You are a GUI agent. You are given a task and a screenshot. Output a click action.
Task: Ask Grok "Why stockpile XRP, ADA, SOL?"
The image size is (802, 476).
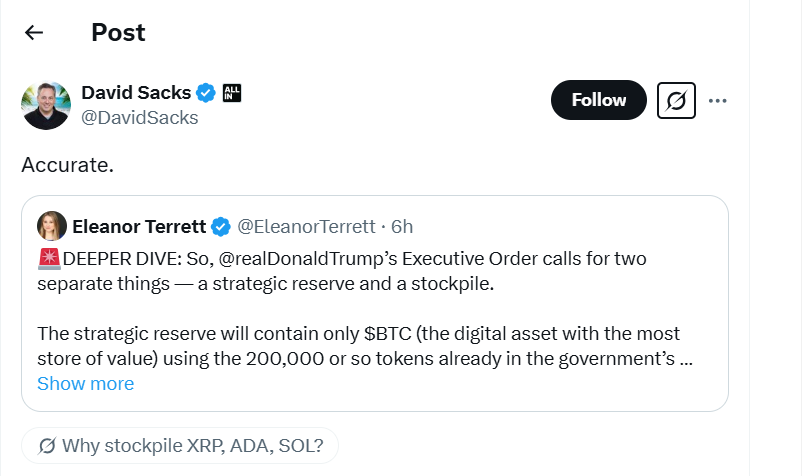pyautogui.click(x=180, y=446)
